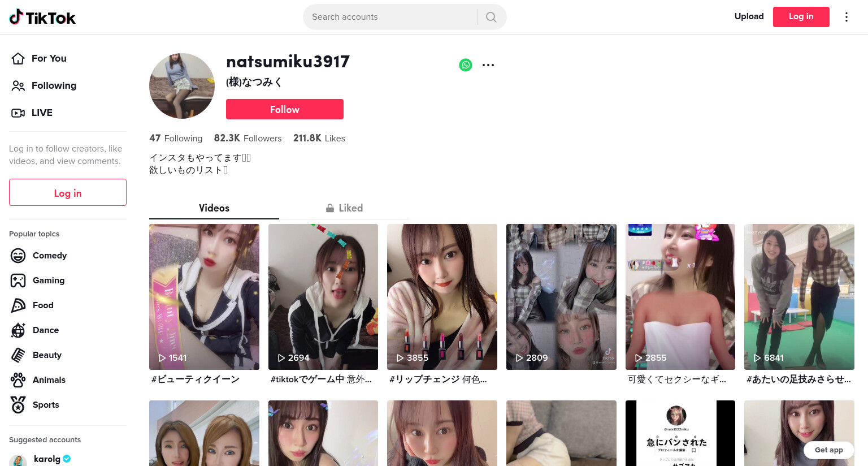Click the lock icon on Liked tab
The image size is (868, 466).
(x=330, y=208)
